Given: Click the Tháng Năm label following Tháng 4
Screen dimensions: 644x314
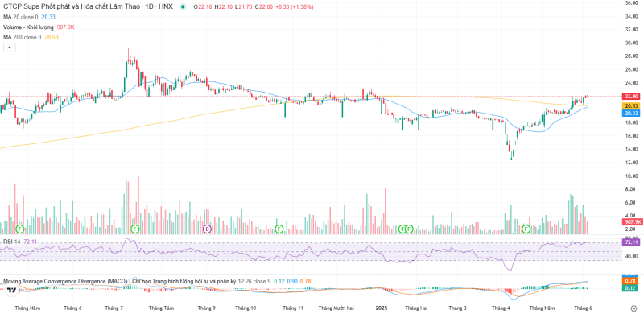Looking at the screenshot, I should pos(542,308).
